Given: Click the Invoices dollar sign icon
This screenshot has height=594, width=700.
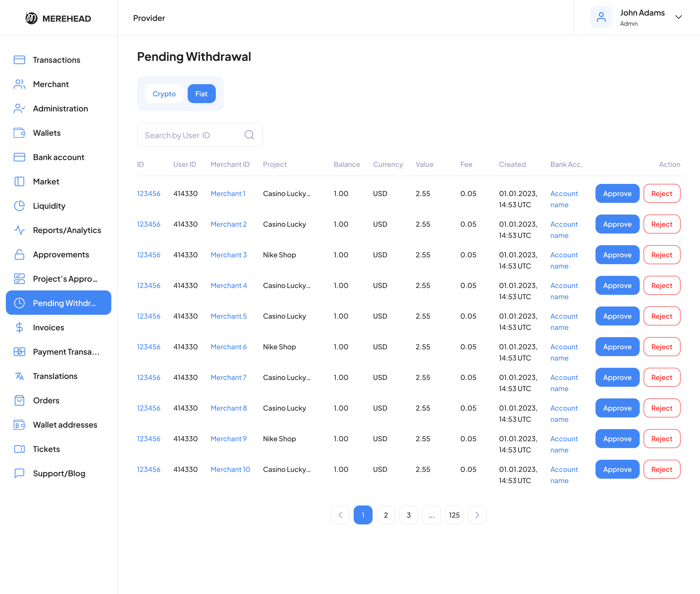Looking at the screenshot, I should [x=19, y=327].
